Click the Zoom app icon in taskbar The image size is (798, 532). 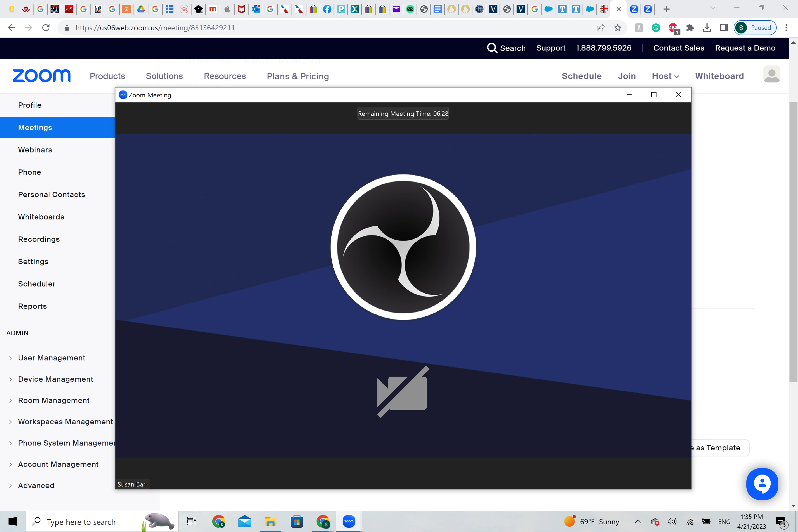point(348,521)
